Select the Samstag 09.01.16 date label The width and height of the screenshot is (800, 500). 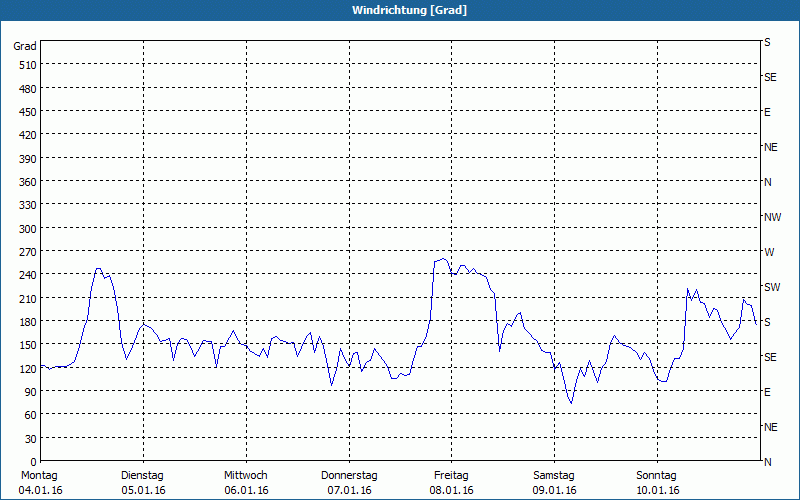point(554,483)
